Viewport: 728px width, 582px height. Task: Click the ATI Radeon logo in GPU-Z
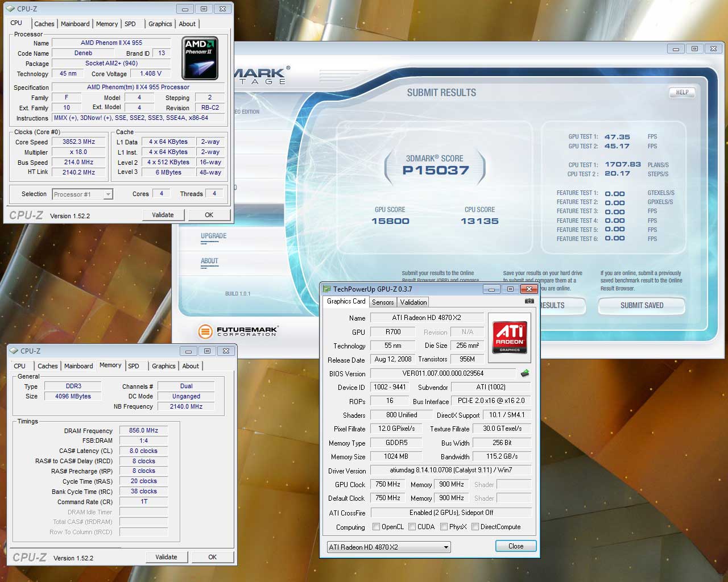pos(510,337)
